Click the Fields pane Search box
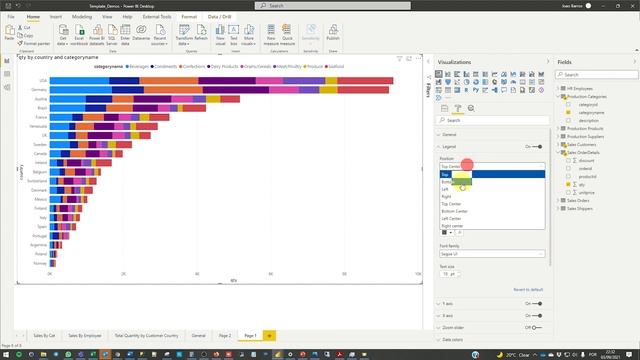 (x=597, y=75)
